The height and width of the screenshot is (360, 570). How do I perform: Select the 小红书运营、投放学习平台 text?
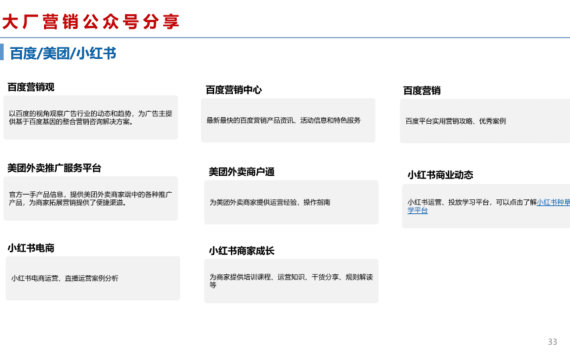click(449, 202)
